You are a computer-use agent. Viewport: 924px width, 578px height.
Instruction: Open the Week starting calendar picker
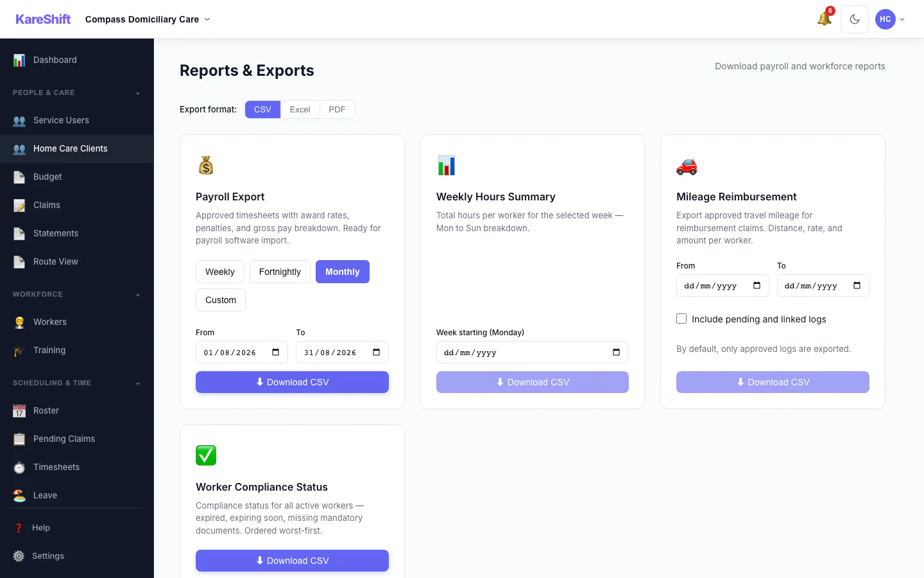pos(616,352)
